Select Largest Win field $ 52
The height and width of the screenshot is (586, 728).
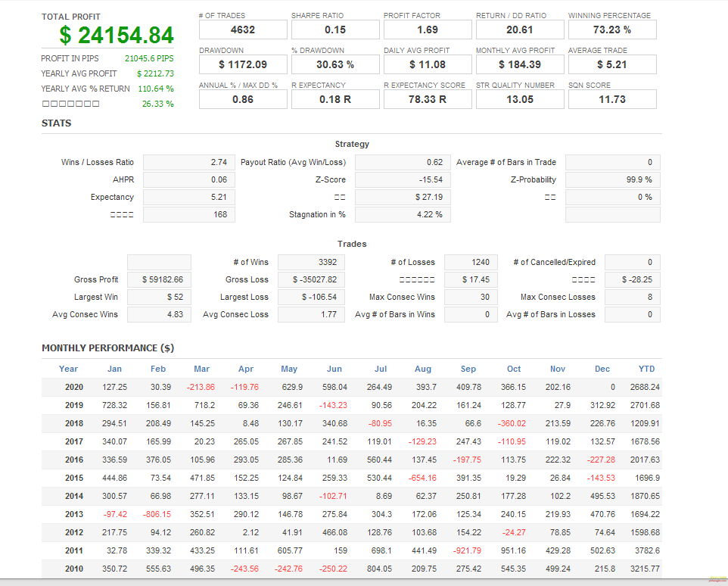click(x=159, y=298)
